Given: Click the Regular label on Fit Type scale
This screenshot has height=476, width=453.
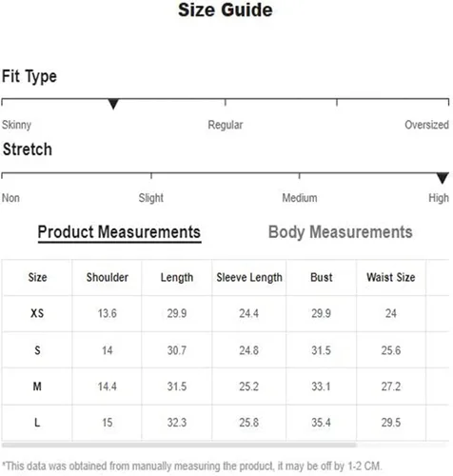Looking at the screenshot, I should coord(226,125).
